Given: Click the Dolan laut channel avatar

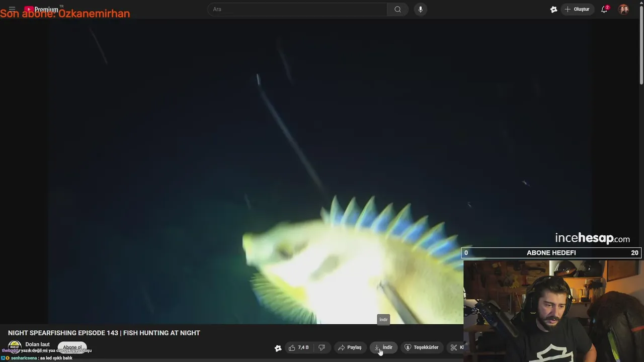Looking at the screenshot, I should coord(15,347).
